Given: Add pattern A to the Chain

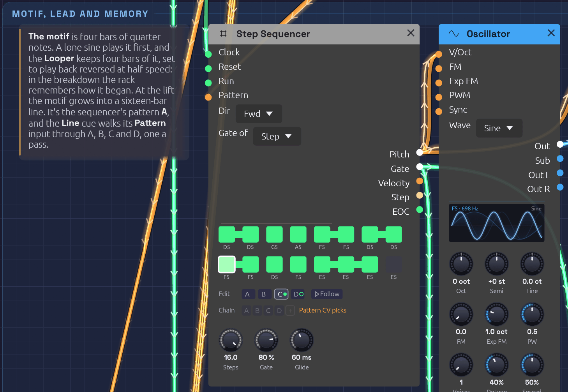Looking at the screenshot, I should [246, 311].
